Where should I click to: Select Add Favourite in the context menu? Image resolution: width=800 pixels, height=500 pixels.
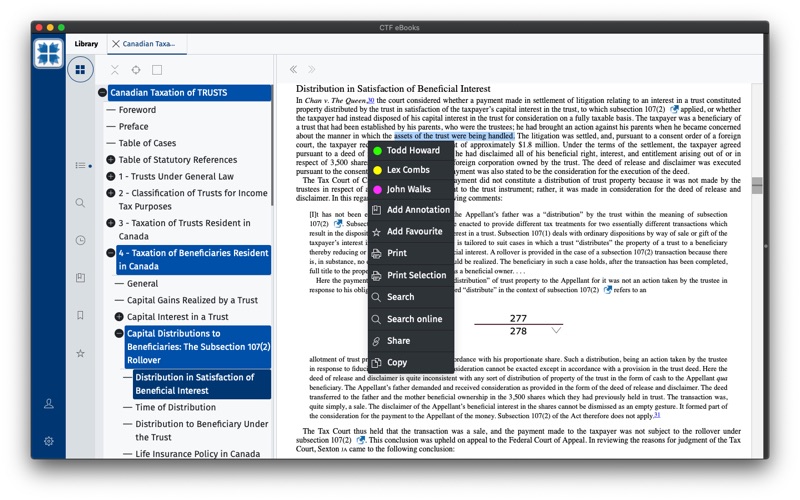(x=411, y=232)
